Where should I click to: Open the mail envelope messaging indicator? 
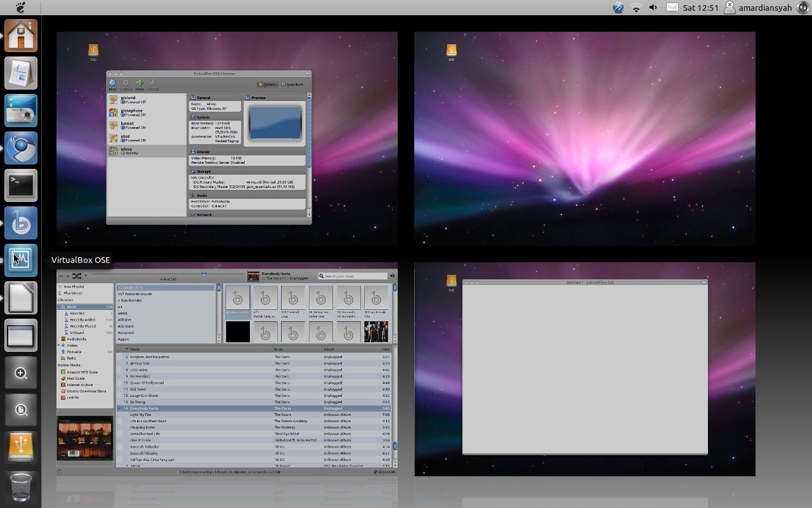tap(672, 8)
